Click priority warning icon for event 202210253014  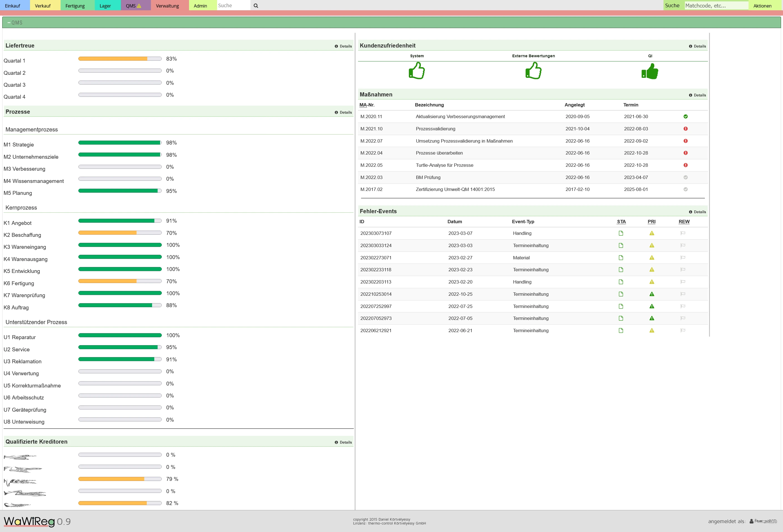652,294
